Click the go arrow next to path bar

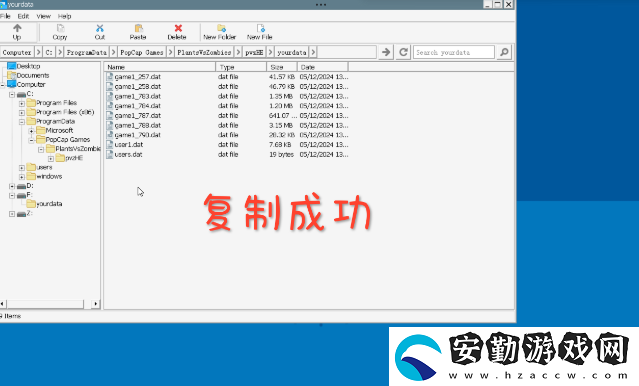coord(386,52)
